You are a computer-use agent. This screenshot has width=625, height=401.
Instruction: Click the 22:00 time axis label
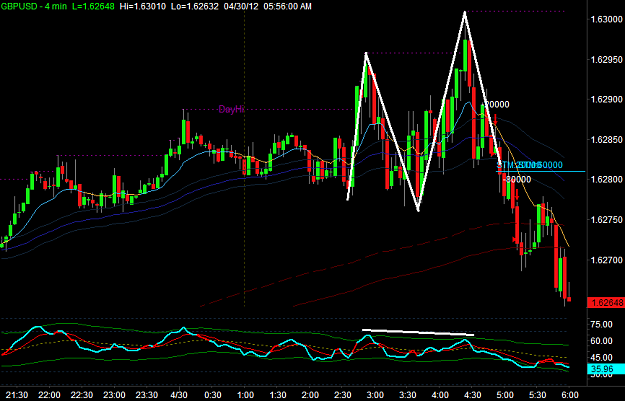(x=50, y=395)
